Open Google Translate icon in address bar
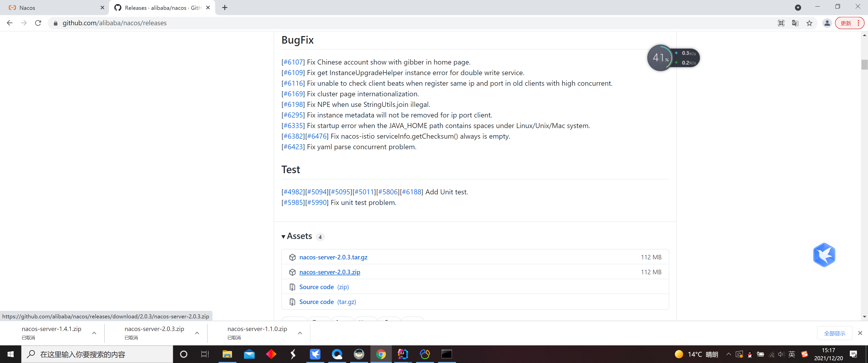Viewport: 868px width, 363px height. point(795,23)
